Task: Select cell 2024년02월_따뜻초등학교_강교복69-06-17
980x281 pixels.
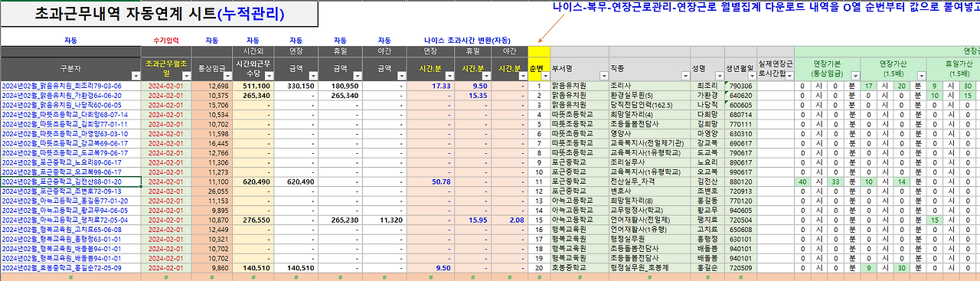Action: [71, 143]
